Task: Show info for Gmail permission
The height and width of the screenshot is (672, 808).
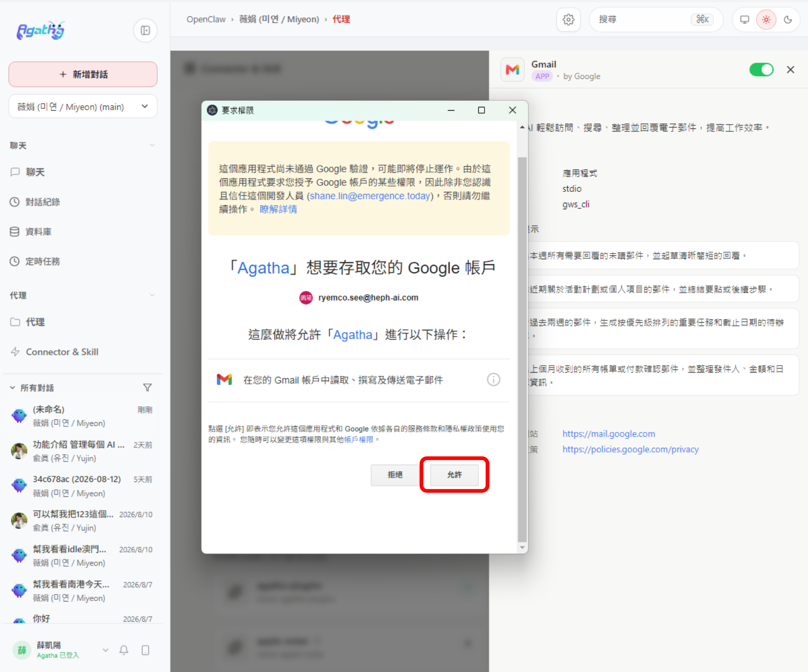Action: tap(493, 380)
